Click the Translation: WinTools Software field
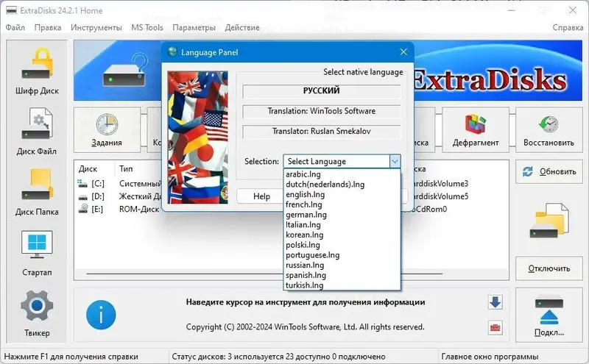The height and width of the screenshot is (364, 589). coord(322,111)
